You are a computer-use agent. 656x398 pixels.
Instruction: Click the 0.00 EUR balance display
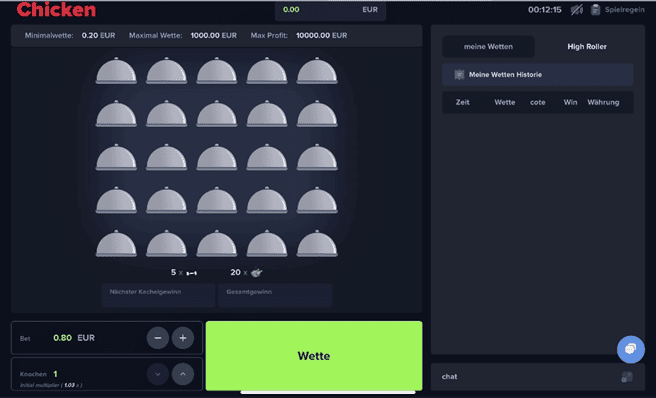point(330,10)
